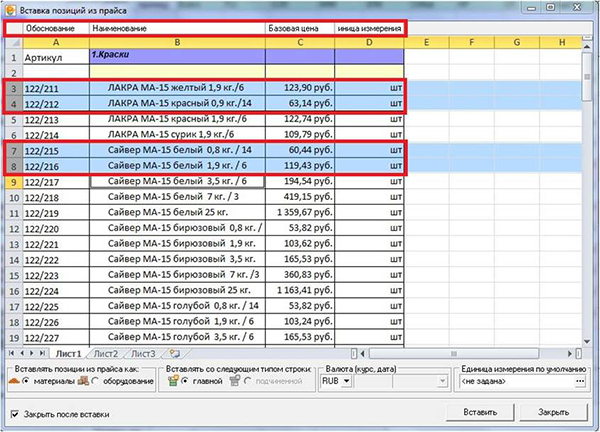Screen dimensions: 600x432
Task: Select column G header
Action: (x=517, y=42)
